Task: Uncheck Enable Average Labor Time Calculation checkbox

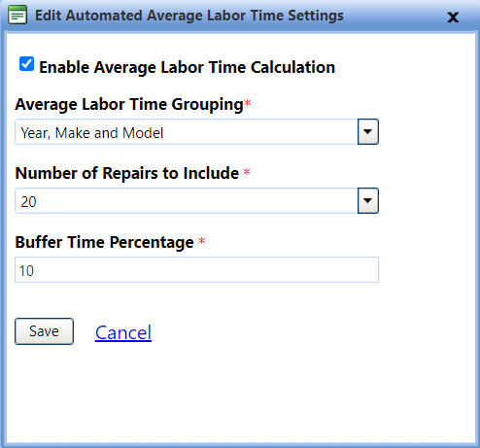Action: (x=26, y=64)
